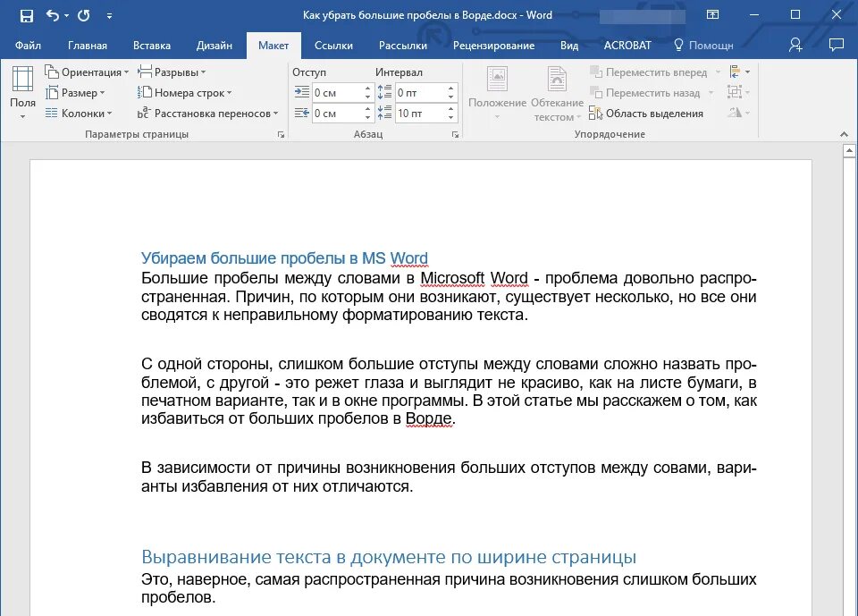Undo the last action
The height and width of the screenshot is (616, 858).
point(53,15)
